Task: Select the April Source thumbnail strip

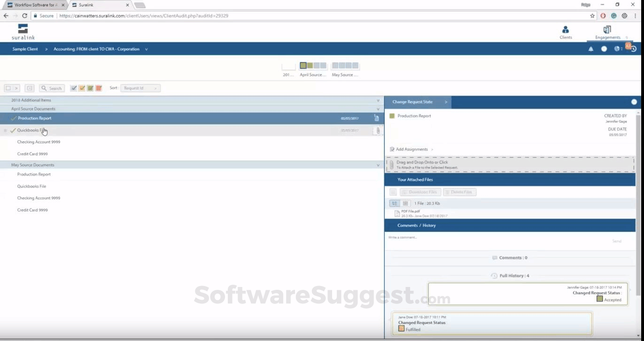Action: pyautogui.click(x=312, y=65)
